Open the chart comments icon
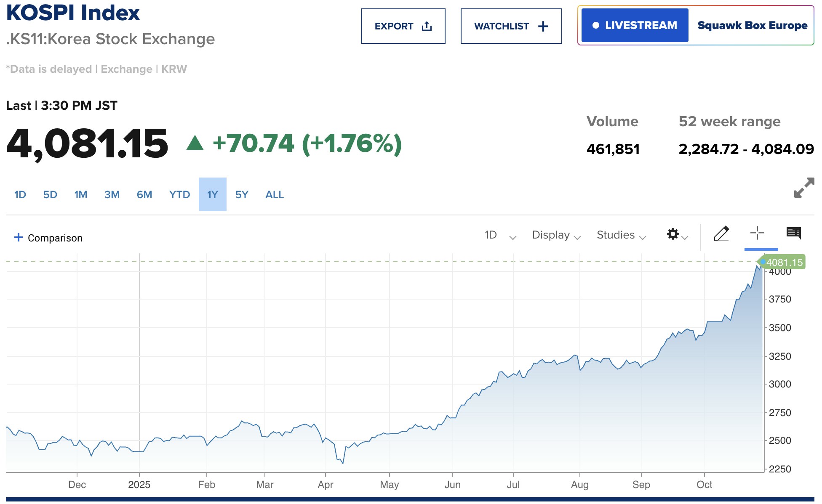The width and height of the screenshot is (822, 504). pos(794,233)
